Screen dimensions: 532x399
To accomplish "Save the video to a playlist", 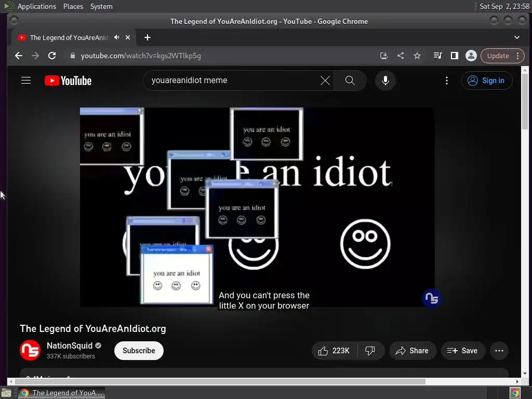I will point(463,351).
